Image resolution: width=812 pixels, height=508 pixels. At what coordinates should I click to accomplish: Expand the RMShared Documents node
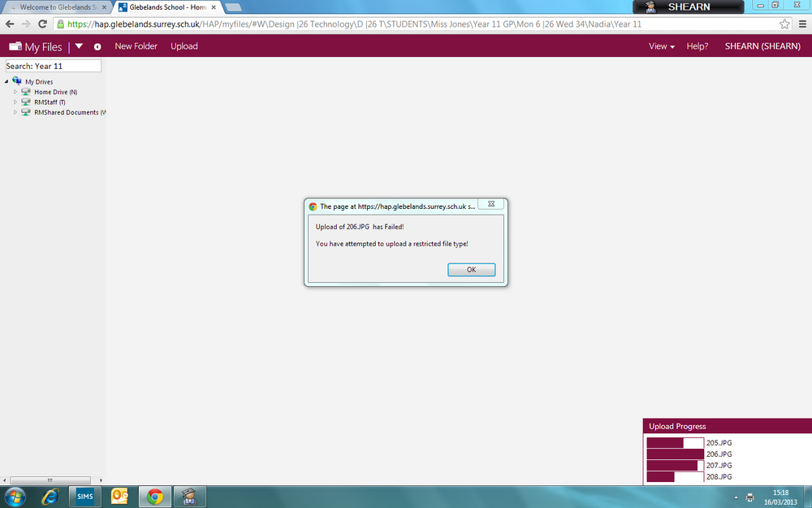click(15, 112)
